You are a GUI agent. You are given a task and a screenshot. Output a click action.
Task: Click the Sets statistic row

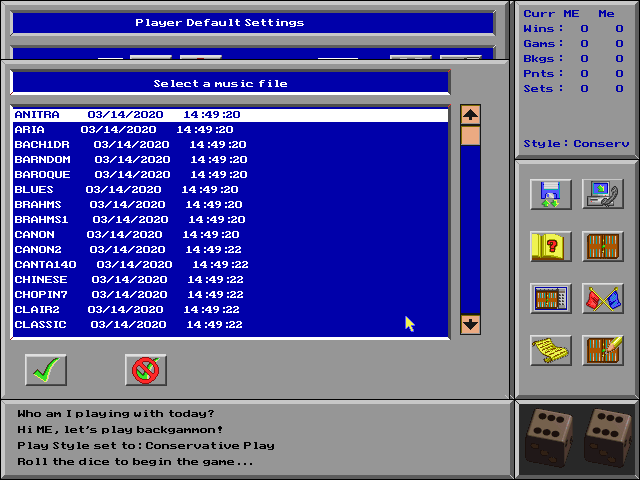(x=573, y=89)
